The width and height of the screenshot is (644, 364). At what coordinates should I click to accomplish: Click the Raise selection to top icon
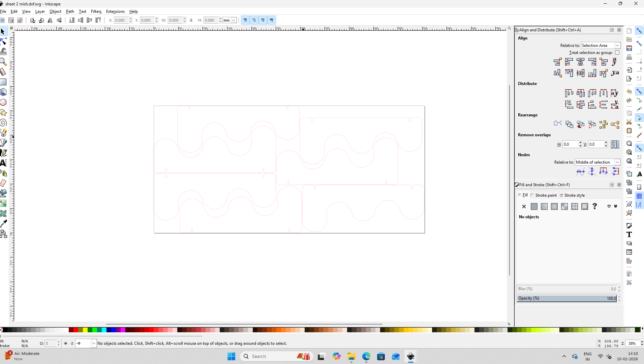tap(98, 20)
